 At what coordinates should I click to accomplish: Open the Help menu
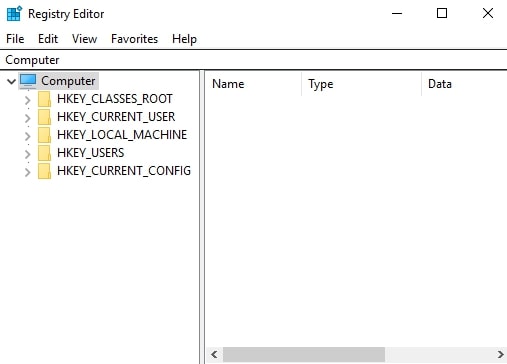[x=184, y=39]
